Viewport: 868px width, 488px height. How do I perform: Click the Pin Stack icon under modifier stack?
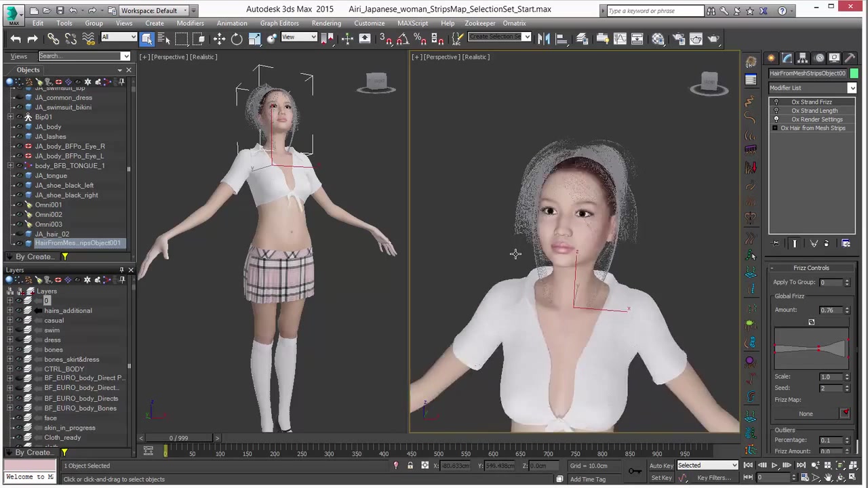pyautogui.click(x=776, y=243)
